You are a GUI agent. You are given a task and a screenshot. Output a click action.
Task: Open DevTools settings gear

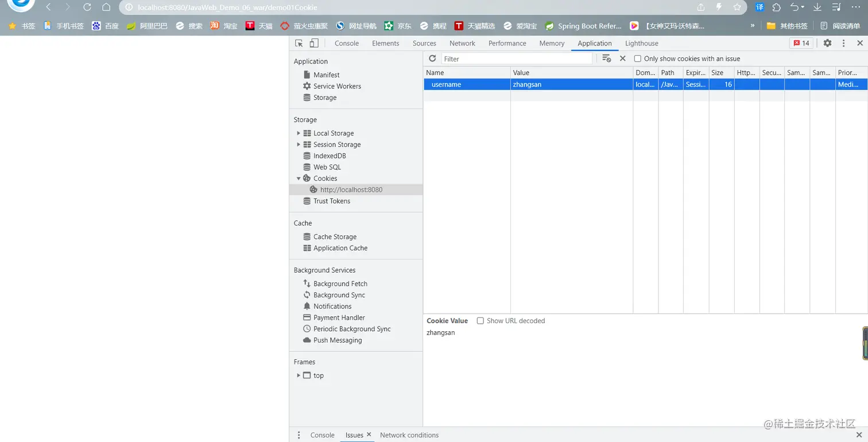827,43
